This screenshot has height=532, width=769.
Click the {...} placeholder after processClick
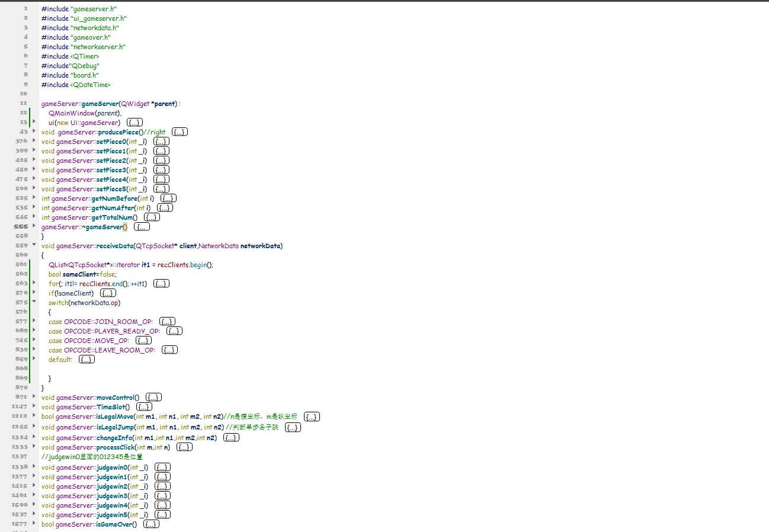[x=184, y=447]
